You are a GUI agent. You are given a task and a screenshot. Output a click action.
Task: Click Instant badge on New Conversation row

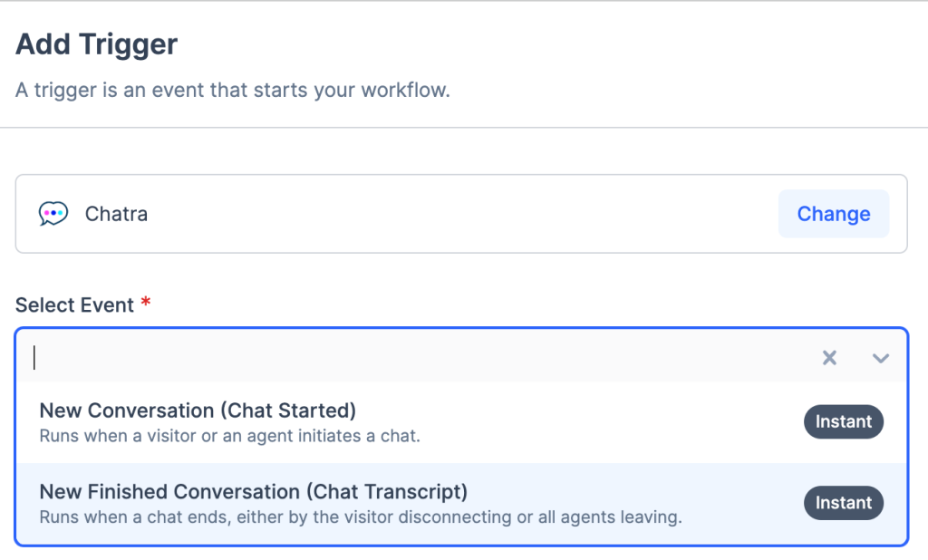point(843,421)
